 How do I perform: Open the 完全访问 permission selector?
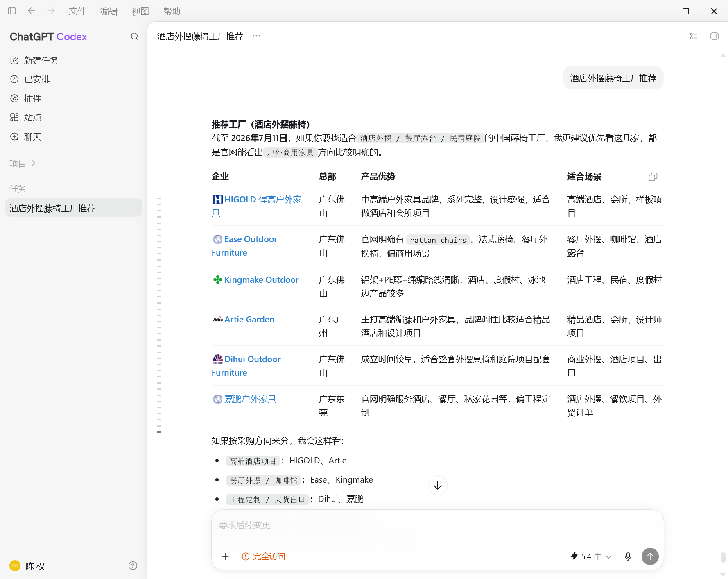click(264, 556)
